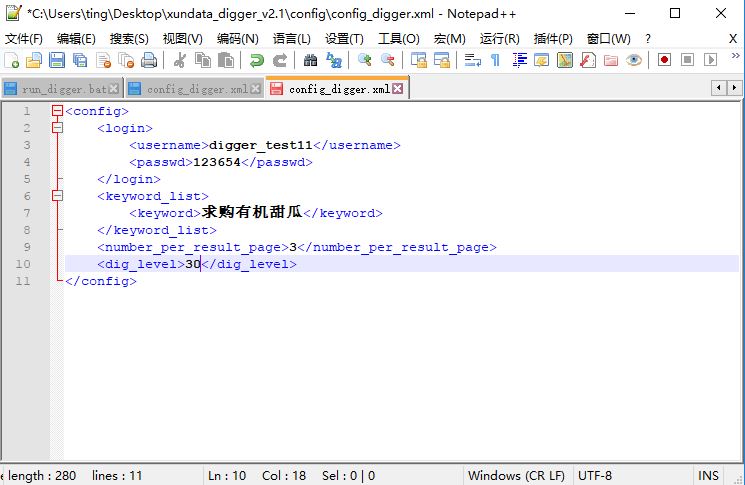Switch to the run_digger.bat tab

[62, 89]
